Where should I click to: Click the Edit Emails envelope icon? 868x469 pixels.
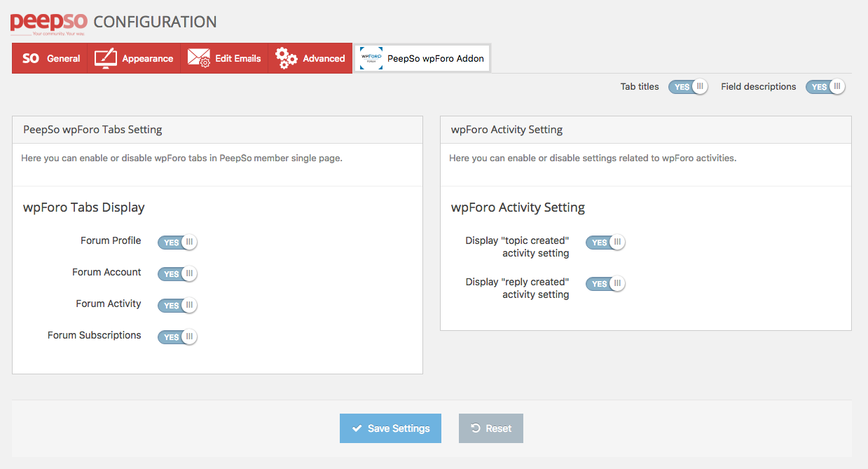(x=199, y=58)
